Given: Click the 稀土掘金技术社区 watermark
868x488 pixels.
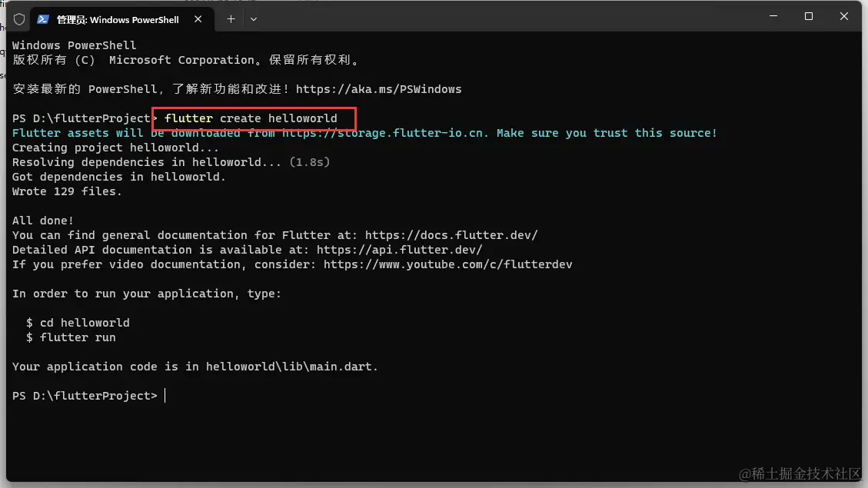Looking at the screenshot, I should (x=800, y=474).
